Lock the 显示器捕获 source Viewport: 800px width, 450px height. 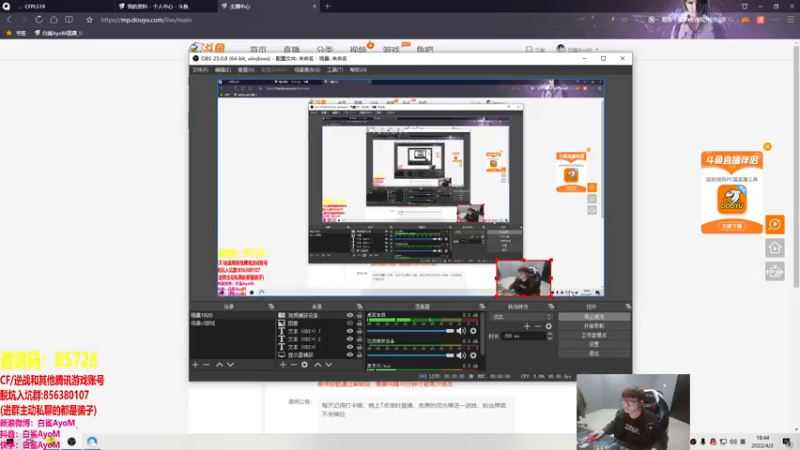[359, 355]
